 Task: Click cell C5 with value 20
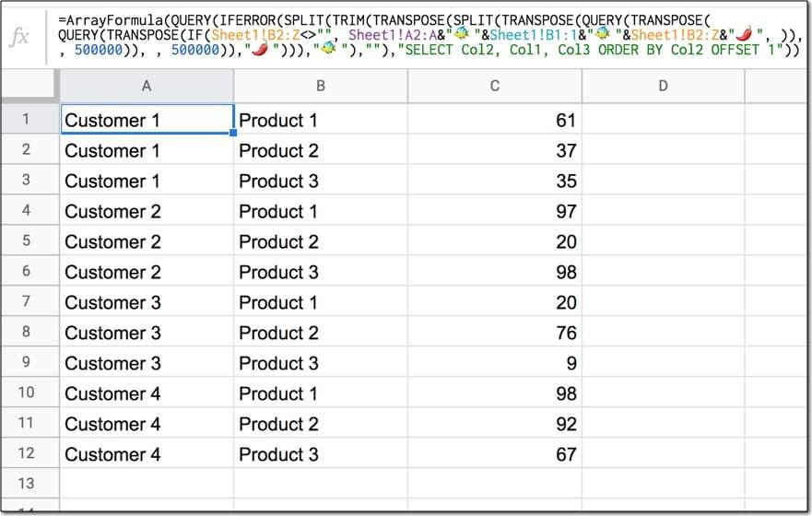coord(495,240)
